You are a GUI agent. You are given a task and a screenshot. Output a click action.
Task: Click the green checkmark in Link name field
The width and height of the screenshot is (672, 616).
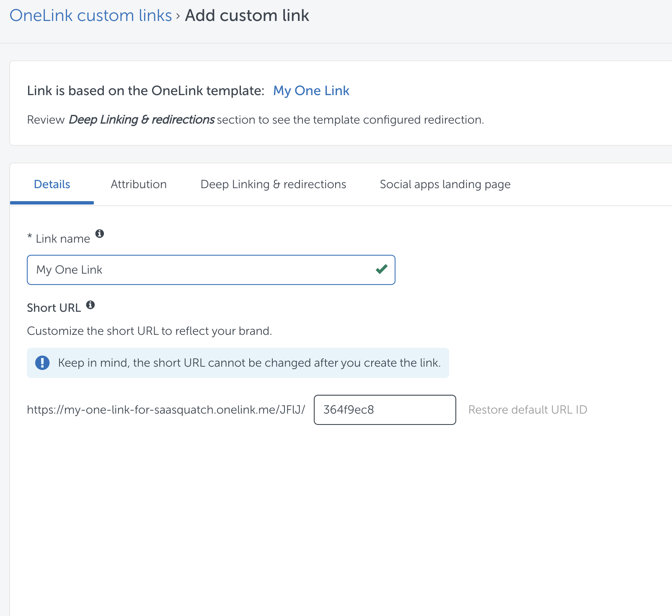tap(381, 269)
